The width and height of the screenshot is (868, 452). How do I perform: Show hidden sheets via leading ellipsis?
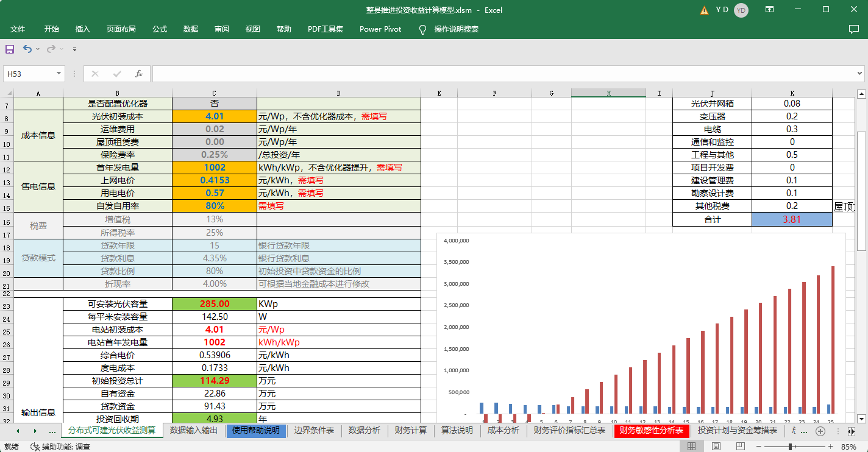click(52, 431)
